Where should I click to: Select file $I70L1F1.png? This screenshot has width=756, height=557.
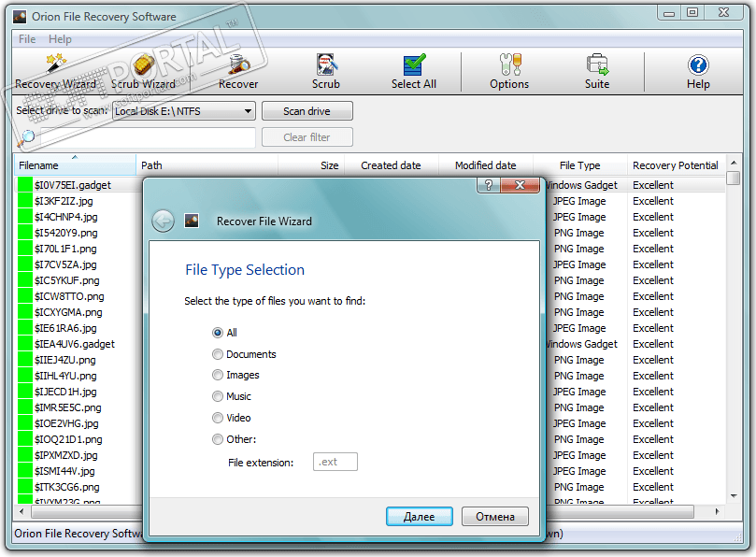point(65,249)
